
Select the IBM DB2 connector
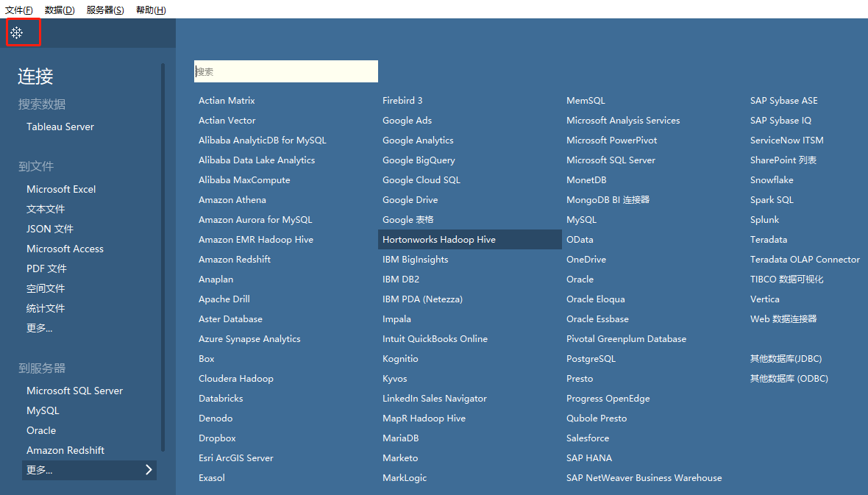coord(401,279)
